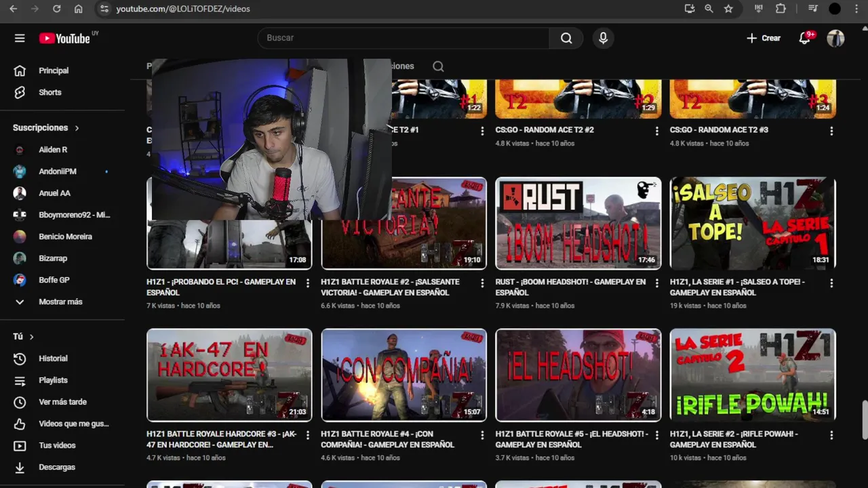Start voice search with the microphone icon
This screenshot has width=868, height=488.
click(x=603, y=38)
